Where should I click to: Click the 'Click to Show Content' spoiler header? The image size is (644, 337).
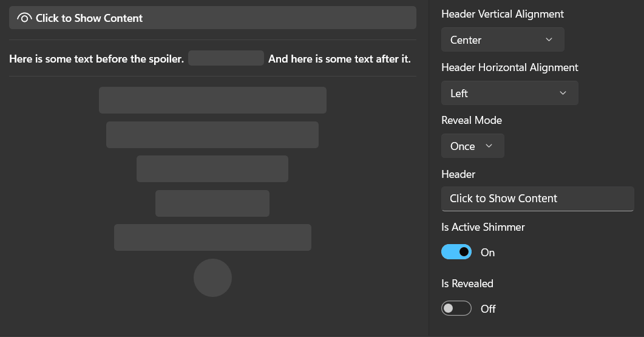pyautogui.click(x=213, y=18)
